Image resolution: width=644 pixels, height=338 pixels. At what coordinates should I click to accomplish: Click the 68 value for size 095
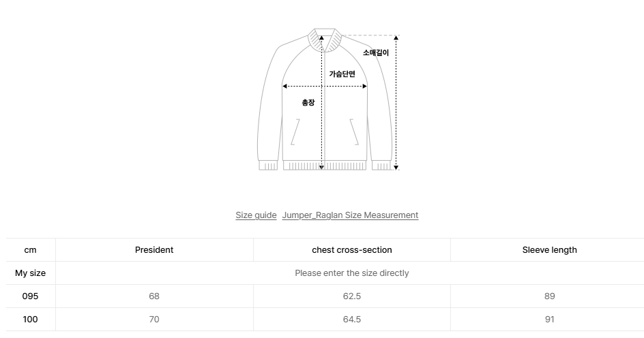pyautogui.click(x=154, y=296)
